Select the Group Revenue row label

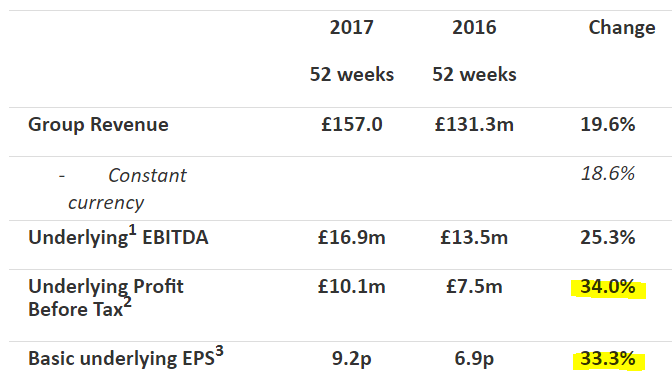pyautogui.click(x=98, y=125)
